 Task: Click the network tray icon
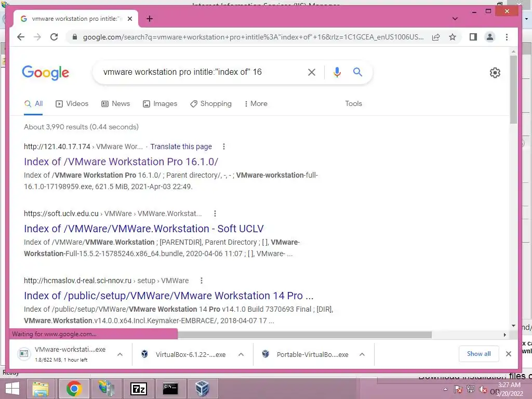tap(471, 390)
